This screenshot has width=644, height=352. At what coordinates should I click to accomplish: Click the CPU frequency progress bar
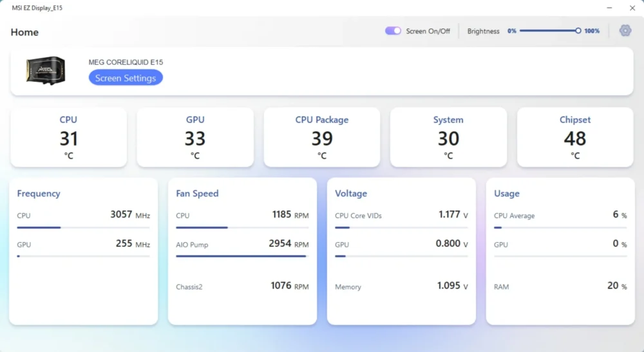[83, 227]
